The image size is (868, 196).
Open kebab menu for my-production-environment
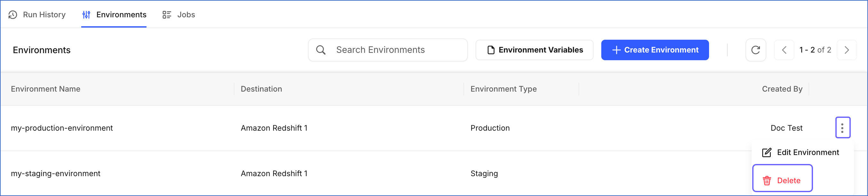coord(842,128)
